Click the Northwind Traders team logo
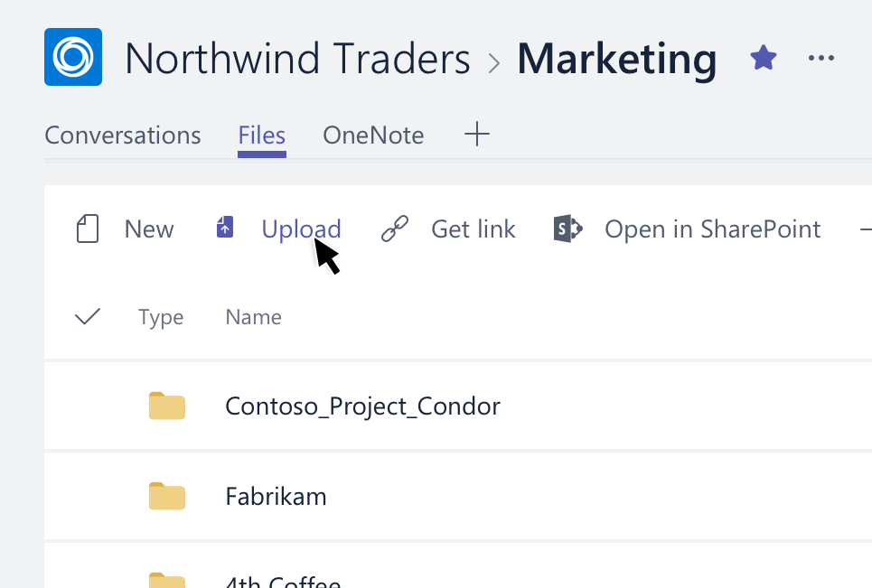Screen dimensions: 872x588 click(73, 57)
